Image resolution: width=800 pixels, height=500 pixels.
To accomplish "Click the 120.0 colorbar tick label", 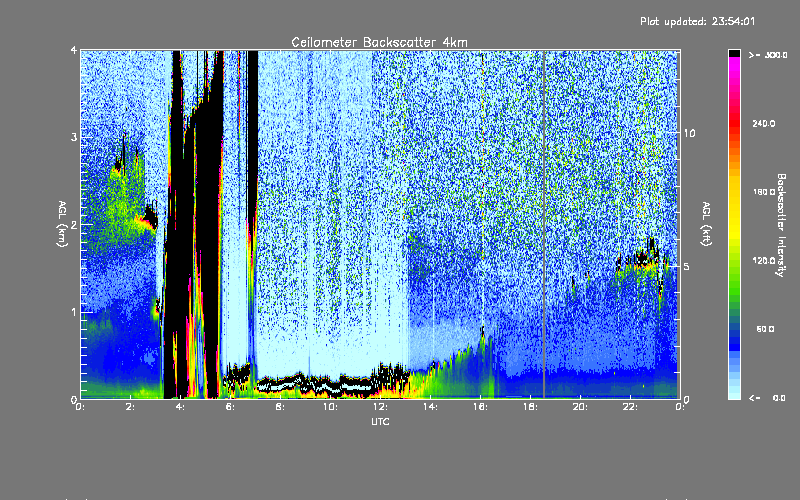I will click(x=764, y=261).
